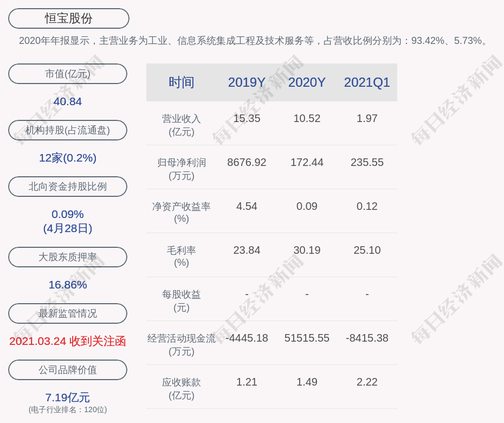Click the 毛利率 row label
504x423 pixels.
coord(182,256)
